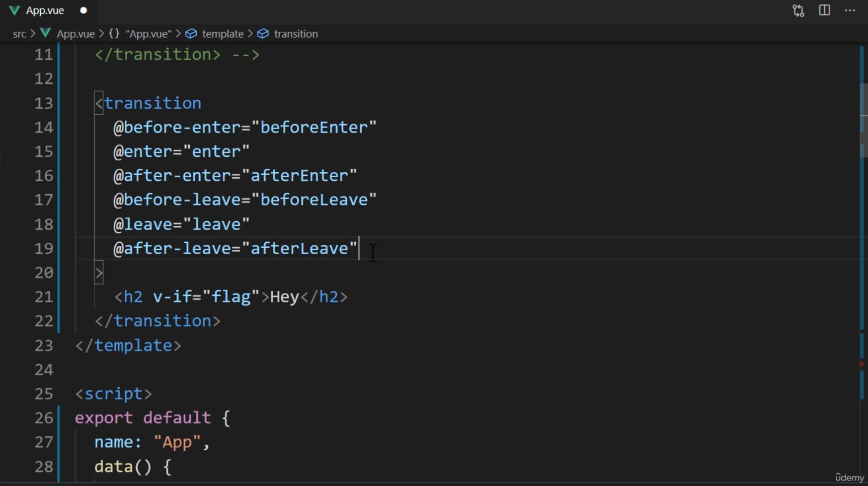Click the "afterEnter" handler value
The width and height of the screenshot is (868, 486).
(x=299, y=176)
